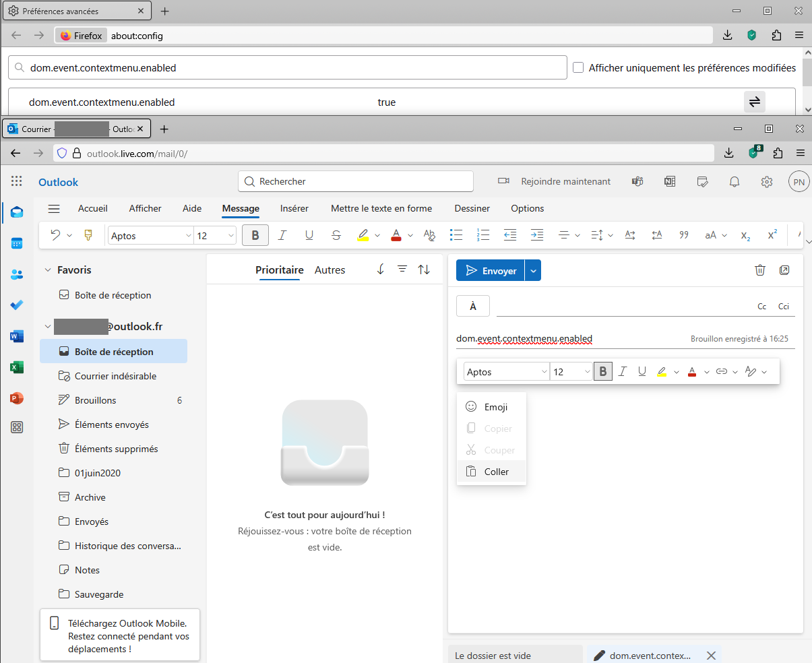The width and height of the screenshot is (812, 663).
Task: Open the ribbon font size dropdown
Action: (x=231, y=235)
